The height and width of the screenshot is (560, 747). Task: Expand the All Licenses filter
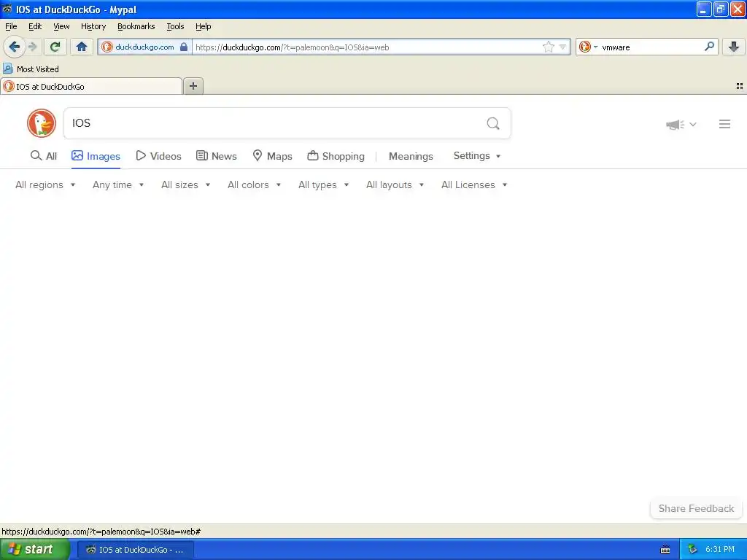tap(474, 184)
